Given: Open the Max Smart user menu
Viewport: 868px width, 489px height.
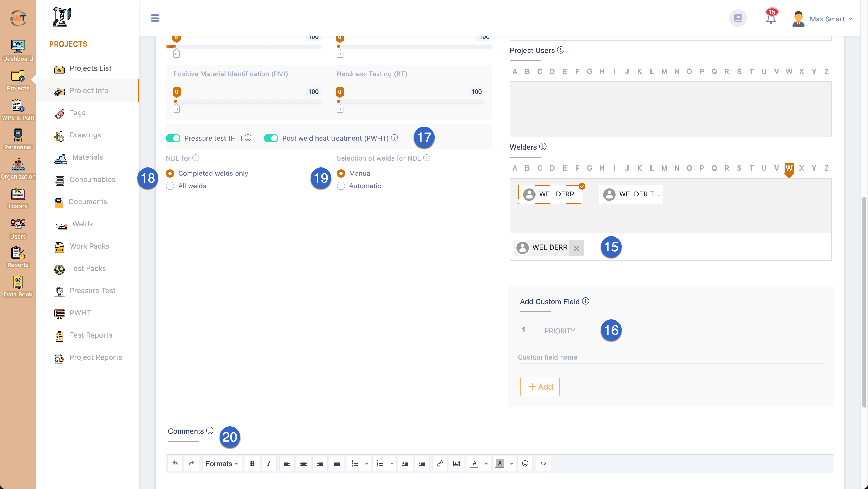Looking at the screenshot, I should click(822, 19).
